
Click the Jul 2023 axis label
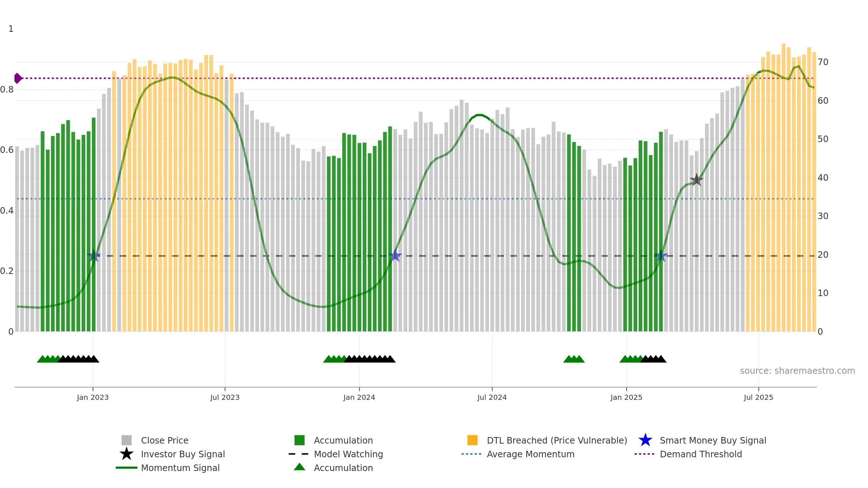pos(225,397)
